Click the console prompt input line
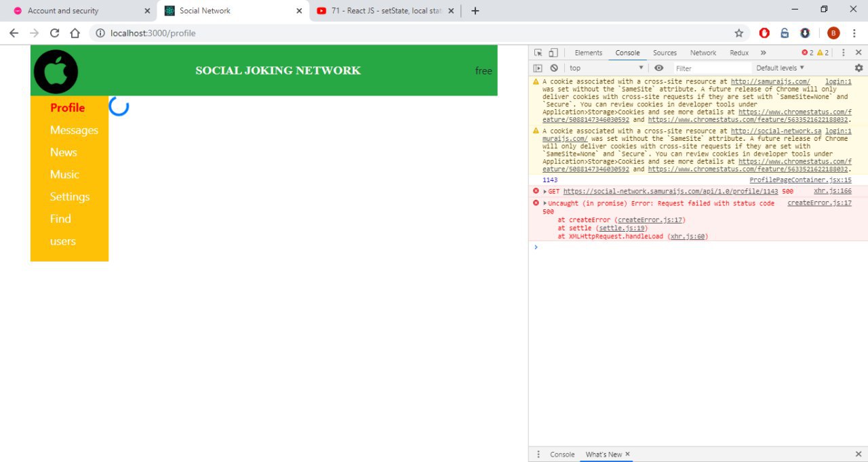This screenshot has height=462, width=868. click(x=698, y=247)
